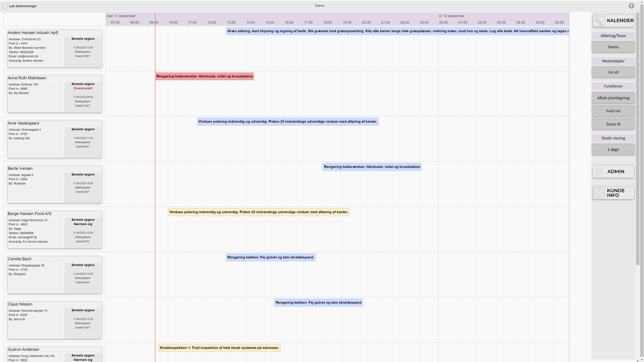The height and width of the screenshot is (362, 644).
Task: Click the red Overskredet! status text
Action: click(83, 88)
